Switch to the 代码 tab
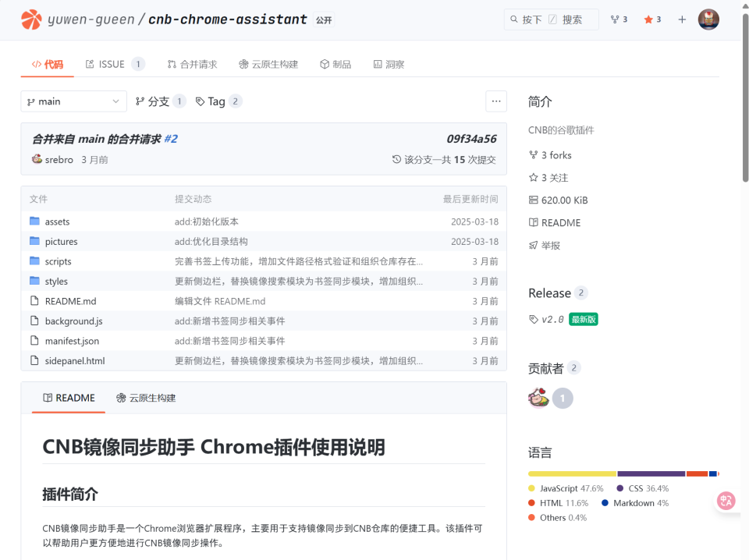This screenshot has height=560, width=749. click(48, 64)
